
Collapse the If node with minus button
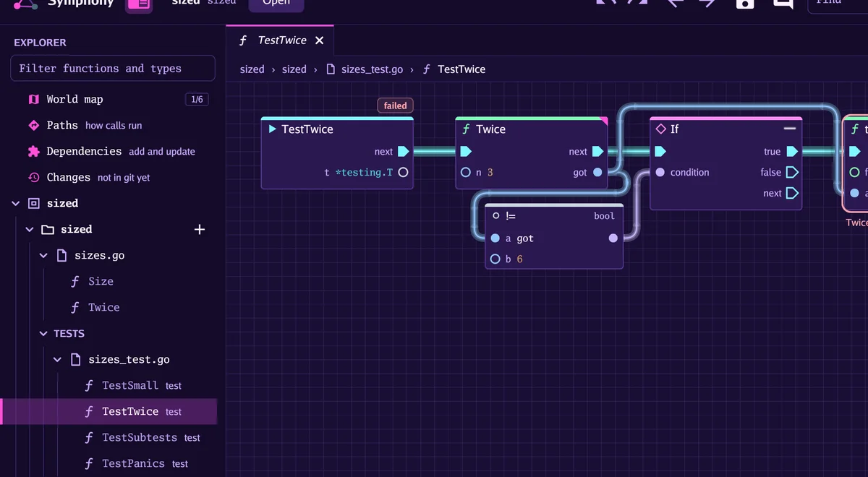790,129
